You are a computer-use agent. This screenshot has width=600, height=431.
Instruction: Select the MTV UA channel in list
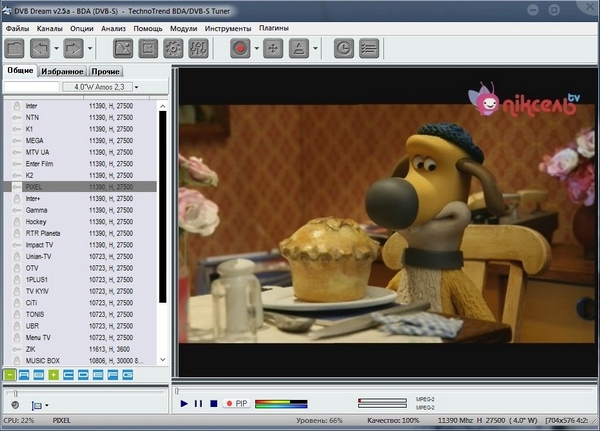tap(38, 153)
